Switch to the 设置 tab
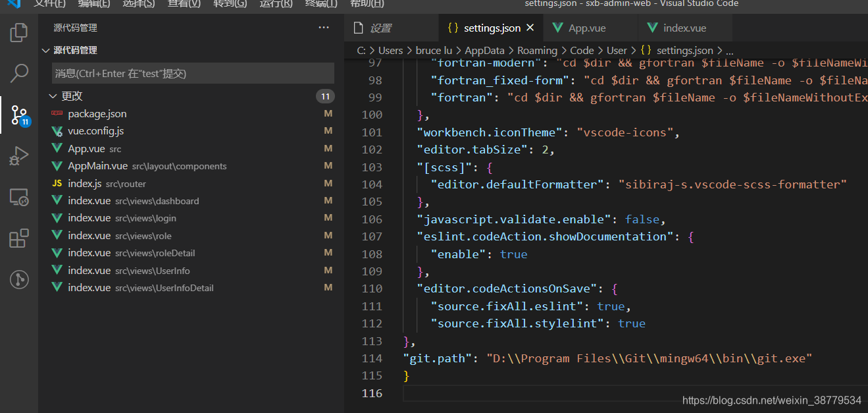The width and height of the screenshot is (868, 413). (x=392, y=28)
